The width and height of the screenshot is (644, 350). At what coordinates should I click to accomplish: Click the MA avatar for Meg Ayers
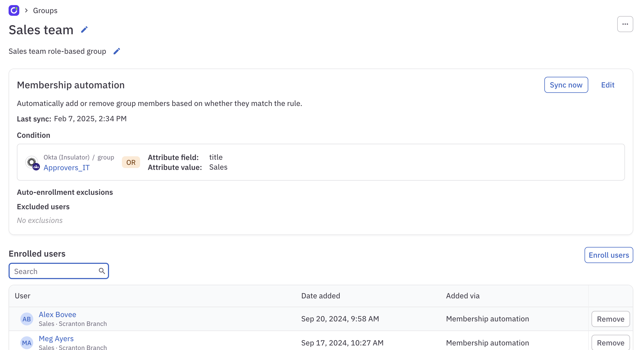click(x=27, y=343)
